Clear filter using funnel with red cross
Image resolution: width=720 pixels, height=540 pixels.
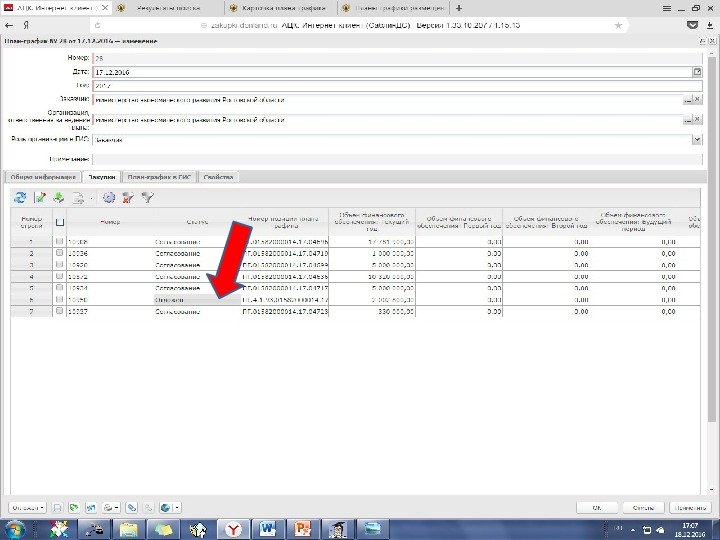click(128, 197)
